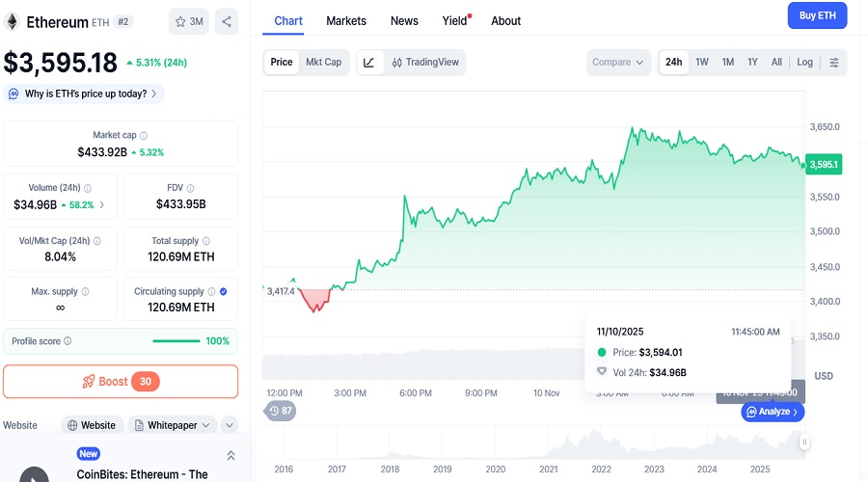
Task: Open info icon beside Vol/Mkt Cap (24h)
Action: (x=96, y=241)
